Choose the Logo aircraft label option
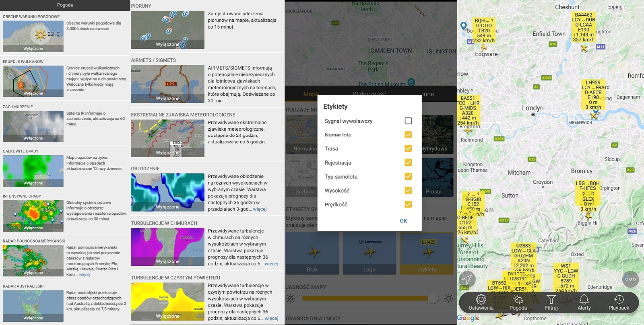Screen dimensions: 644x325 (x=369, y=254)
